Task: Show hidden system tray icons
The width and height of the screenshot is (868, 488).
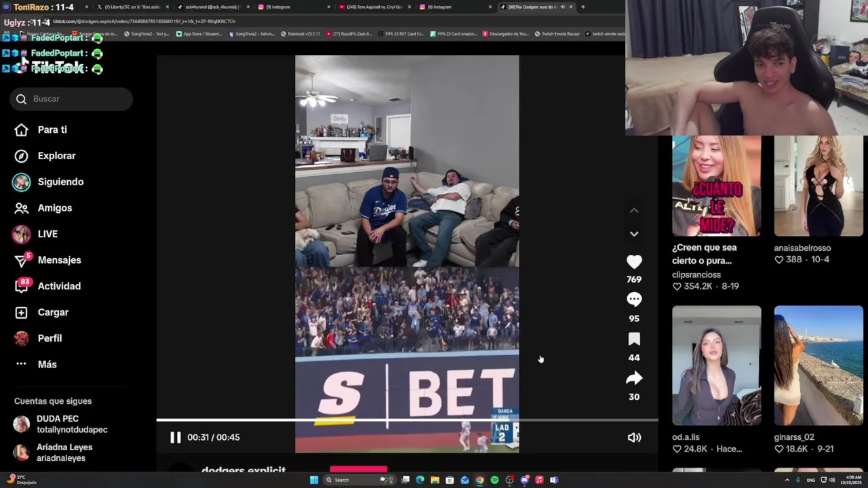Action: point(787,480)
